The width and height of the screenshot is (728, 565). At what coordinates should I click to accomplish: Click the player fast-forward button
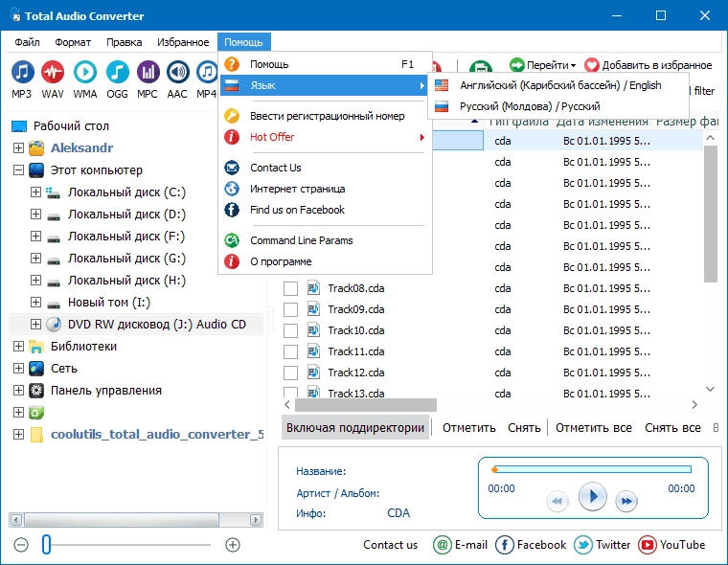click(x=626, y=501)
